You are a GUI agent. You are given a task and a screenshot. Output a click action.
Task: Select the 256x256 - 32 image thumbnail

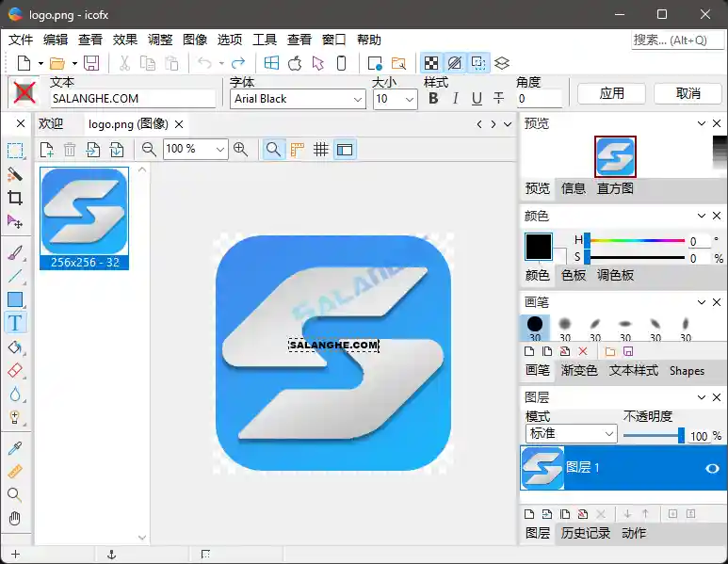84,218
